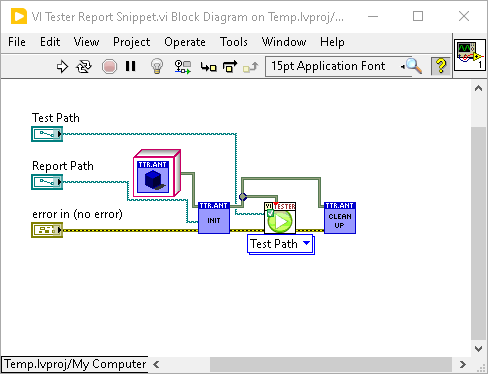The image size is (488, 374).
Task: Click Run Continuously button
Action: (84, 66)
